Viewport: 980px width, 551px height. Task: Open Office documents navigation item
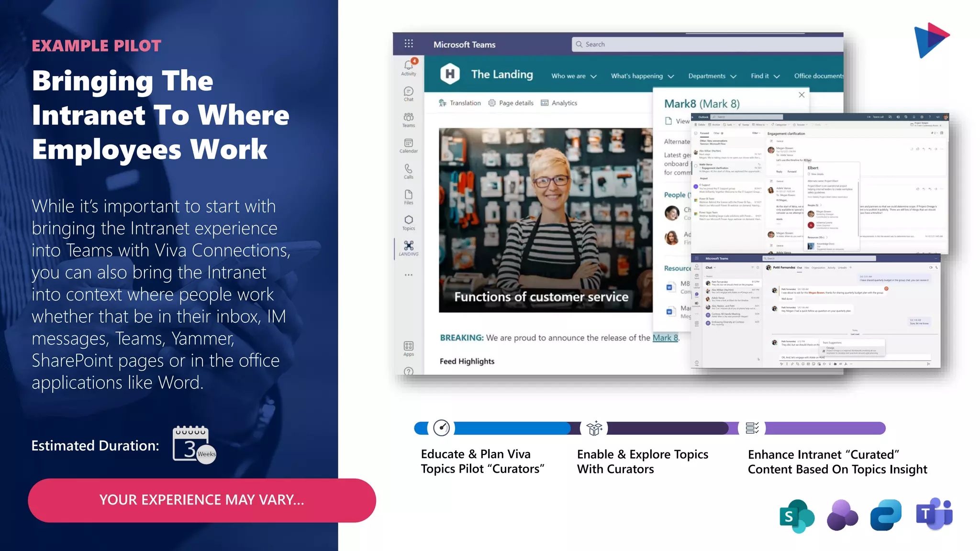(818, 76)
